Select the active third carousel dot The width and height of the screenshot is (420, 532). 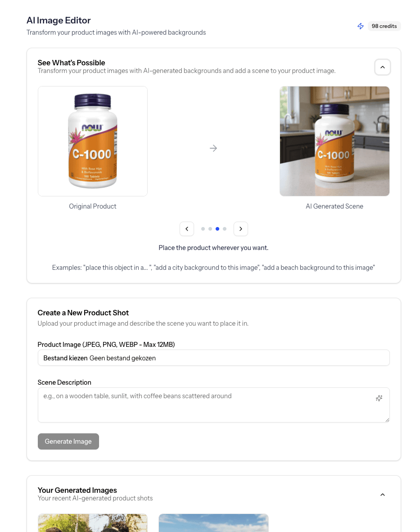pyautogui.click(x=217, y=229)
